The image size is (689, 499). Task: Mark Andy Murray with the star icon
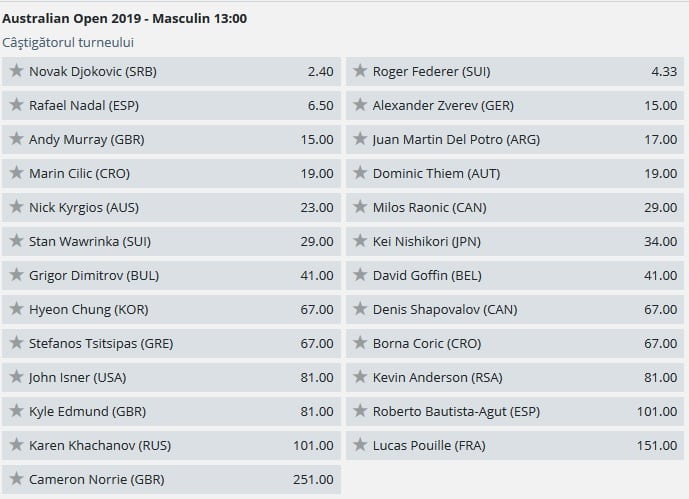[x=16, y=139]
